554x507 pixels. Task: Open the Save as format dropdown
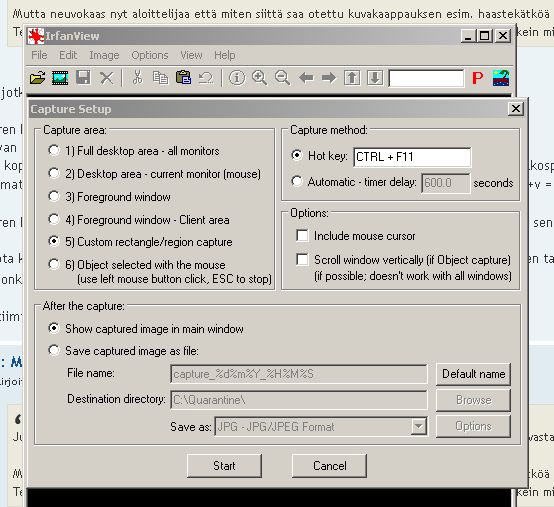[x=419, y=426]
